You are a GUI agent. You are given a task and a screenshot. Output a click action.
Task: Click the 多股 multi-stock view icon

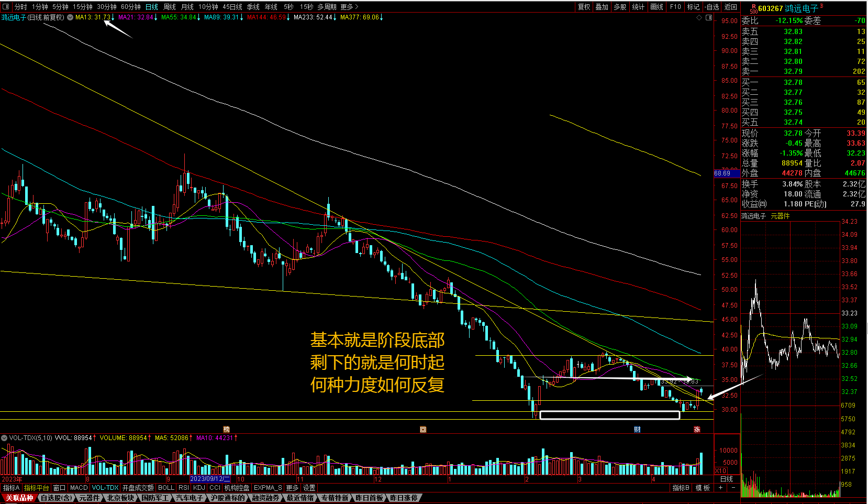(x=619, y=7)
